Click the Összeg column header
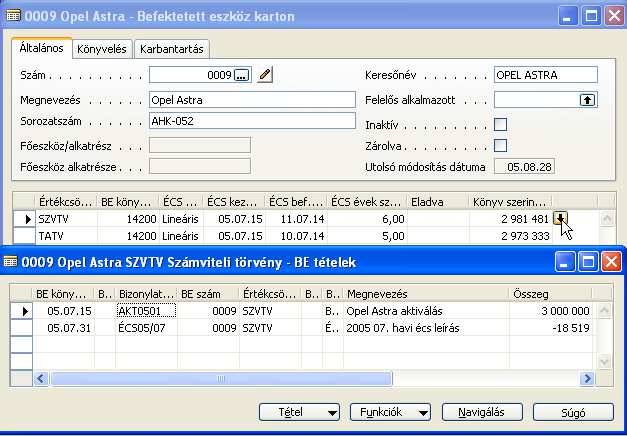The width and height of the screenshot is (627, 436). pos(551,294)
